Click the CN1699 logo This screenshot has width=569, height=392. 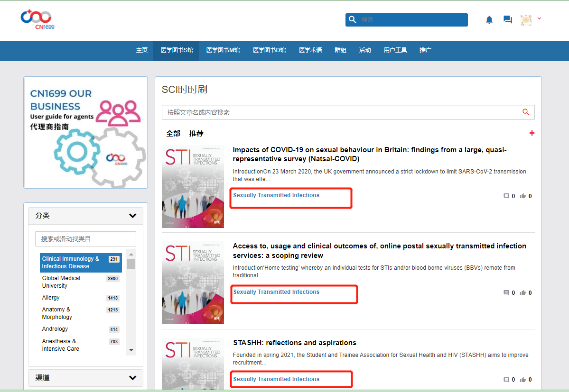click(x=37, y=20)
